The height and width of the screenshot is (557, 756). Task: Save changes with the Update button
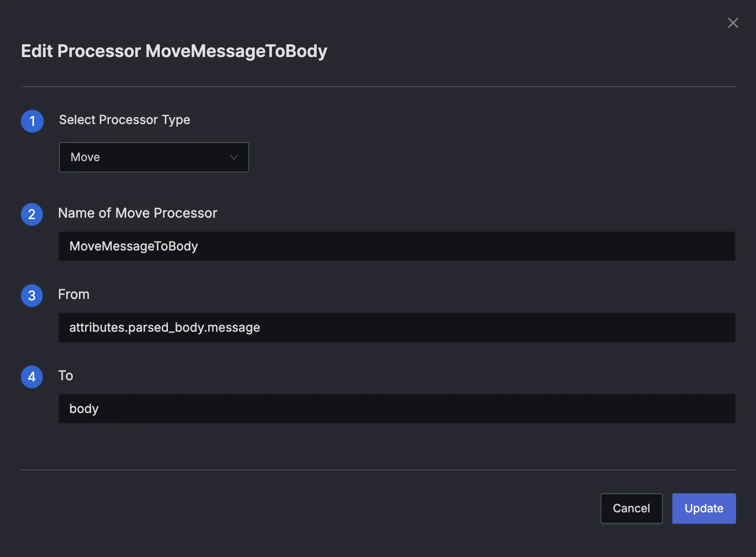pos(704,509)
